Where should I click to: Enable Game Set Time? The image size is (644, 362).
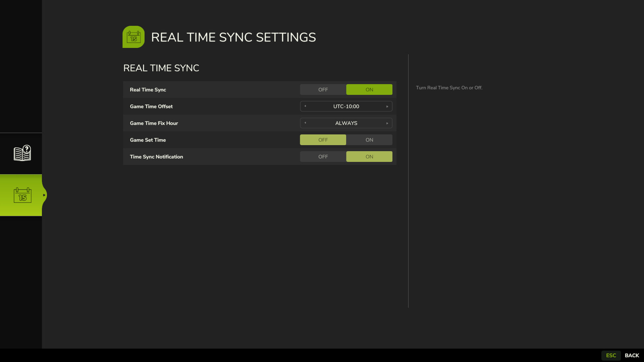click(x=369, y=140)
